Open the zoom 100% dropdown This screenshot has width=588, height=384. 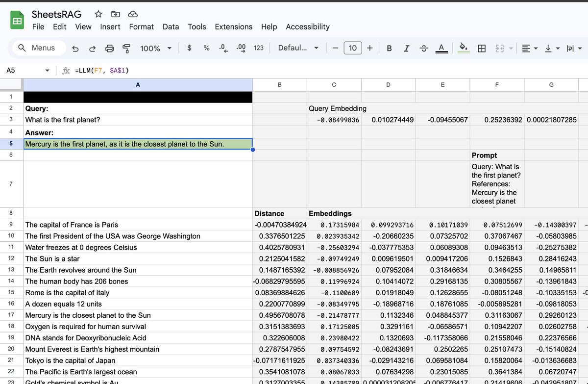tap(156, 48)
